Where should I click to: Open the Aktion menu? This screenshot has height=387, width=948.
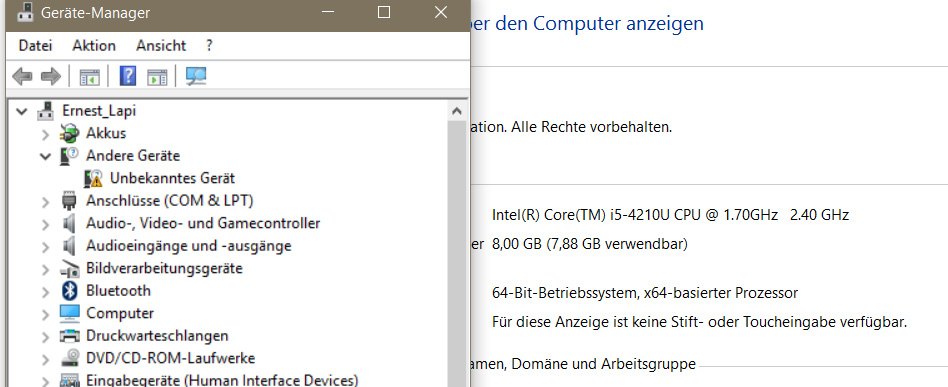(94, 45)
